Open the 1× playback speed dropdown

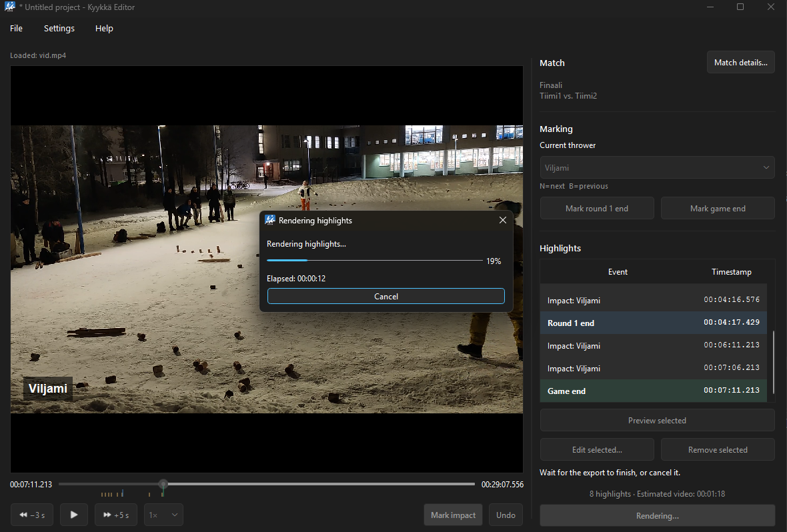click(163, 515)
